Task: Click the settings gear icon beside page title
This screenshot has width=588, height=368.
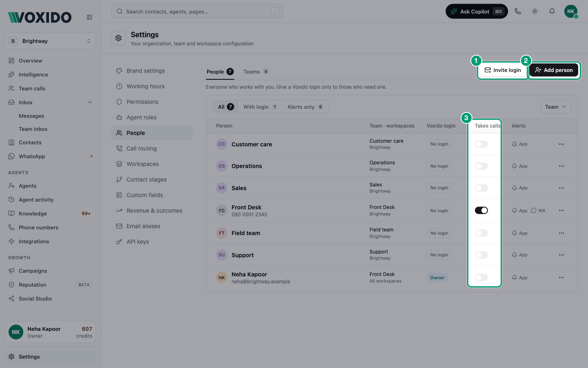Action: (118, 38)
